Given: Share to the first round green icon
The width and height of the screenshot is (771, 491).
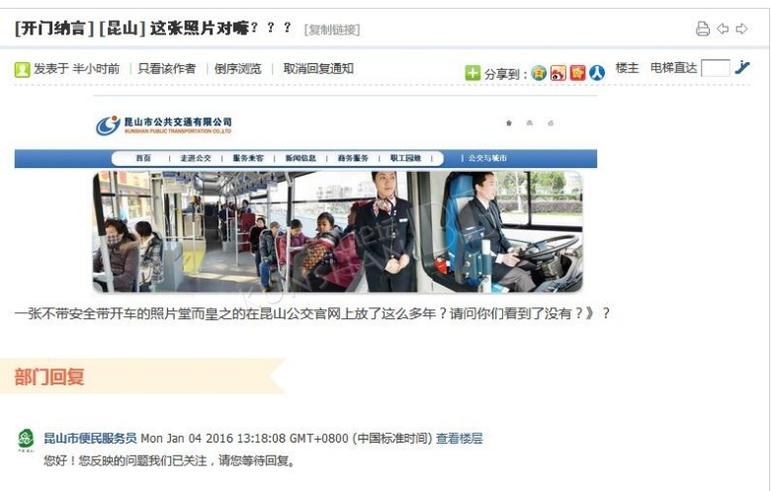Looking at the screenshot, I should coord(539,73).
